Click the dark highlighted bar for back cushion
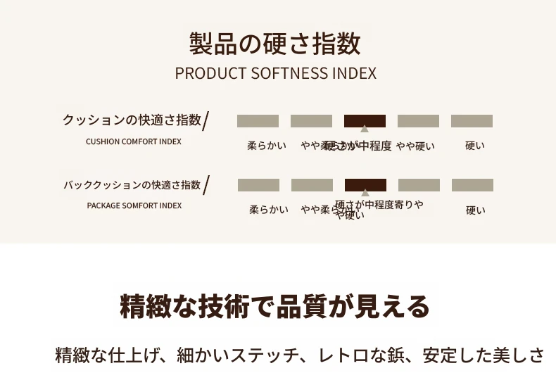The image size is (556, 392). [365, 185]
